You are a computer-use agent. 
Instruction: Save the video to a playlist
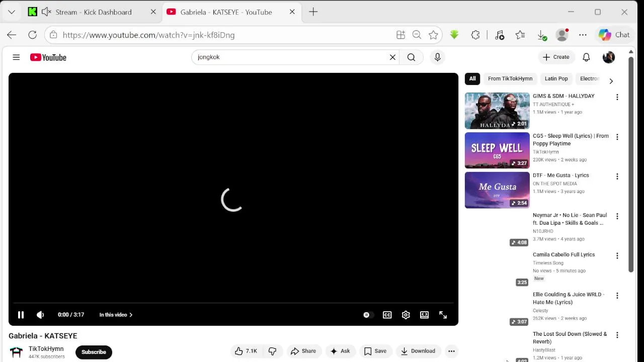(x=375, y=351)
